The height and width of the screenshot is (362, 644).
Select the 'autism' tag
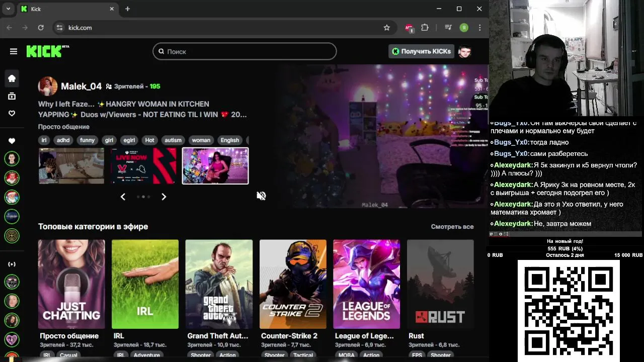(x=173, y=140)
